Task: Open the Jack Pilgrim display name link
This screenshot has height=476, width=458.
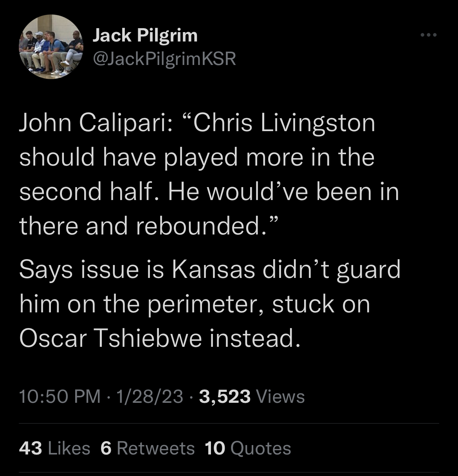Action: [145, 36]
